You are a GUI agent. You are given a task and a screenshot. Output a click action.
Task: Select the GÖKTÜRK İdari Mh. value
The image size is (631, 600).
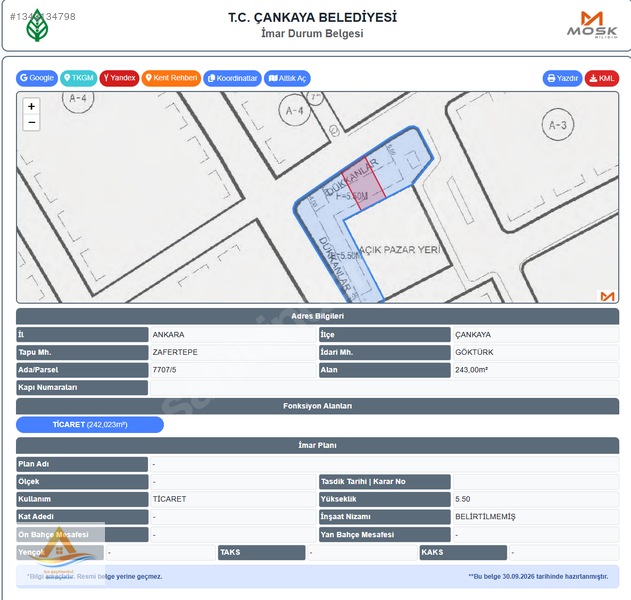[x=474, y=352]
